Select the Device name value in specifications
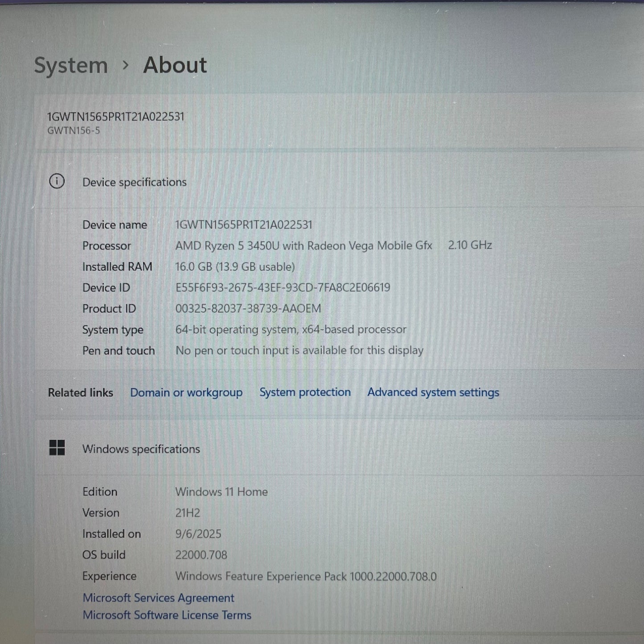 [244, 224]
